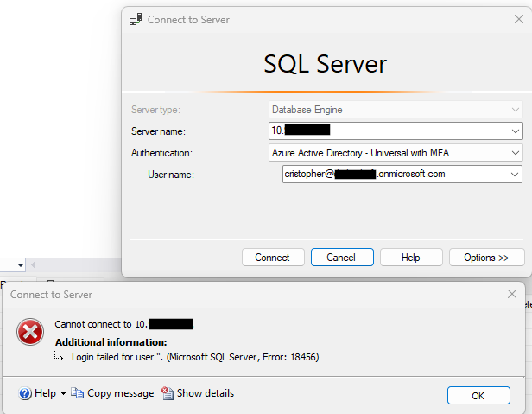
Task: Close the SQL Server Connect to Server window
Action: 519,19
